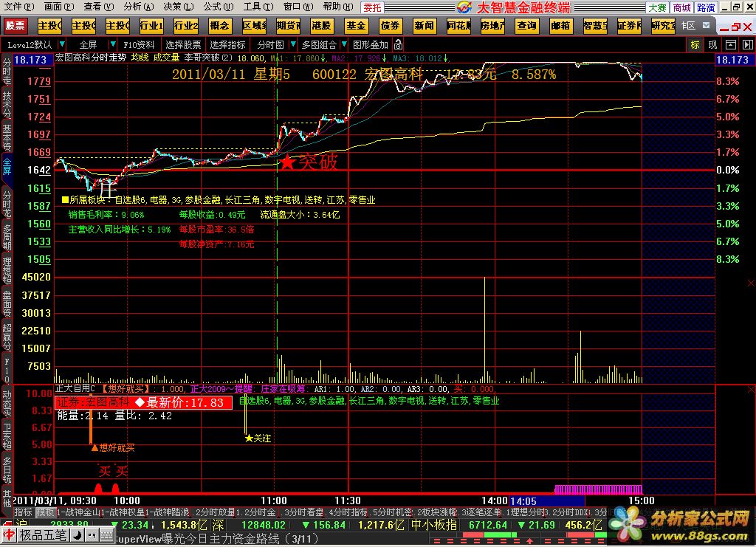Viewport: 756px width, 547px height.
Task: Click the 债券 toolbar button
Action: [390, 26]
